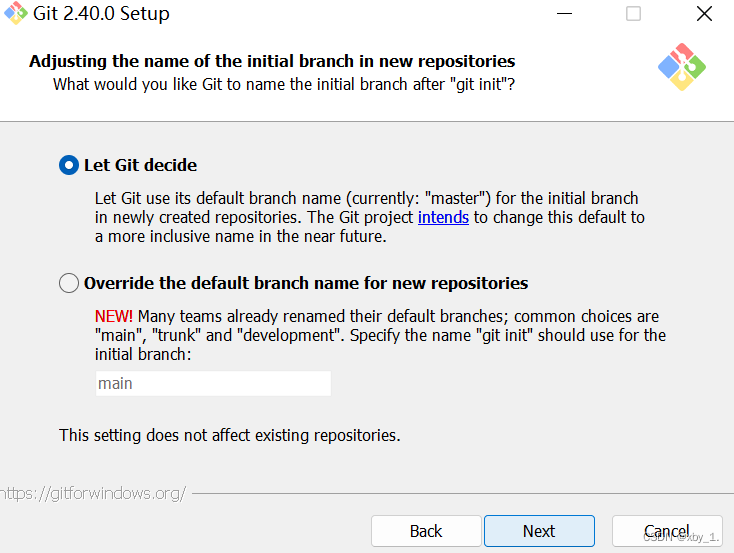The image size is (734, 553).
Task: Close the Git 2.40.0 Setup window
Action: coord(704,14)
